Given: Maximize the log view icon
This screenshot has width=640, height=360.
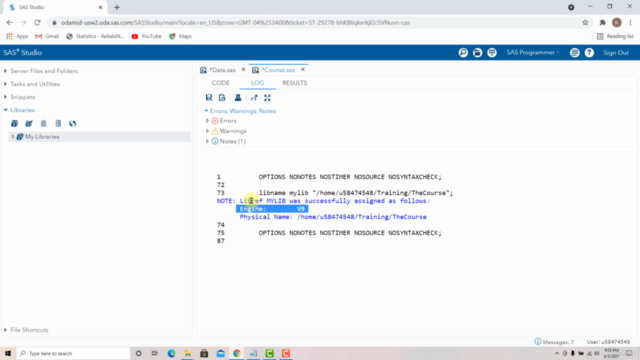Looking at the screenshot, I should coord(267,98).
